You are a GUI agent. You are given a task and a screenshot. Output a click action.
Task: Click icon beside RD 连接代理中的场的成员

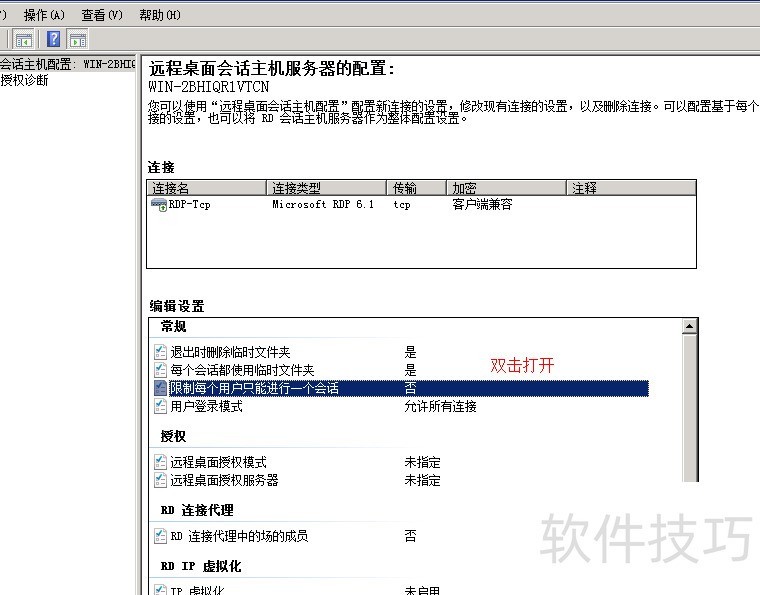(x=160, y=536)
